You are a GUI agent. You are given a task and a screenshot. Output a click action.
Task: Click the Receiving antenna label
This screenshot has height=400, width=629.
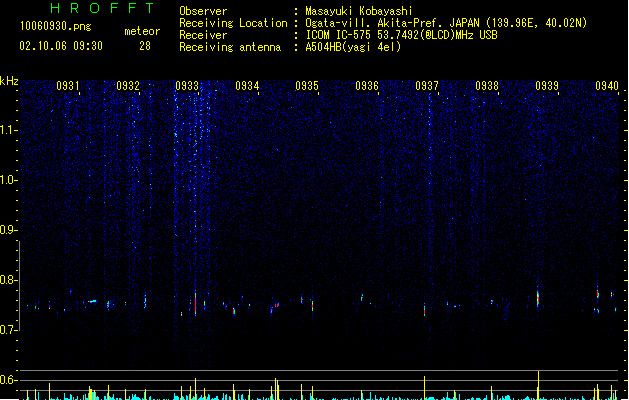(x=230, y=47)
